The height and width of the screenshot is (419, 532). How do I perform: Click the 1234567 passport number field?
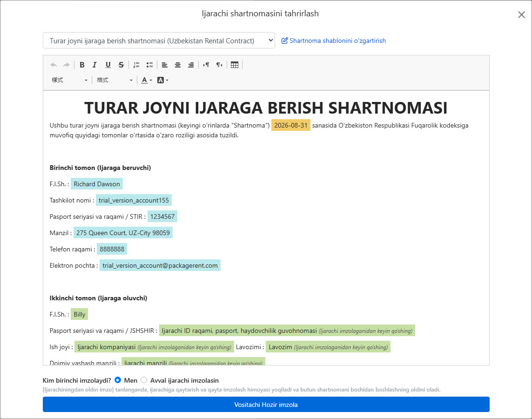162,216
